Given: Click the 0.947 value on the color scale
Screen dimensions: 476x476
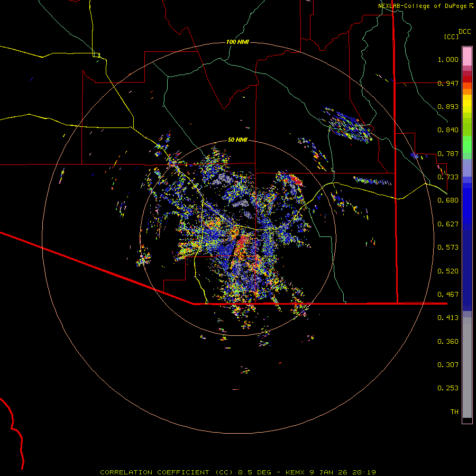Looking at the screenshot, I should (448, 83).
